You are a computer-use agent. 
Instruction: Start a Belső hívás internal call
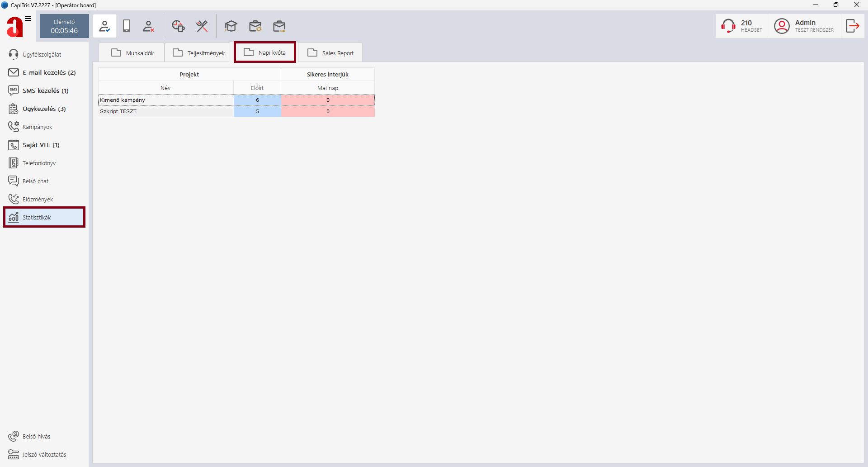click(x=36, y=436)
